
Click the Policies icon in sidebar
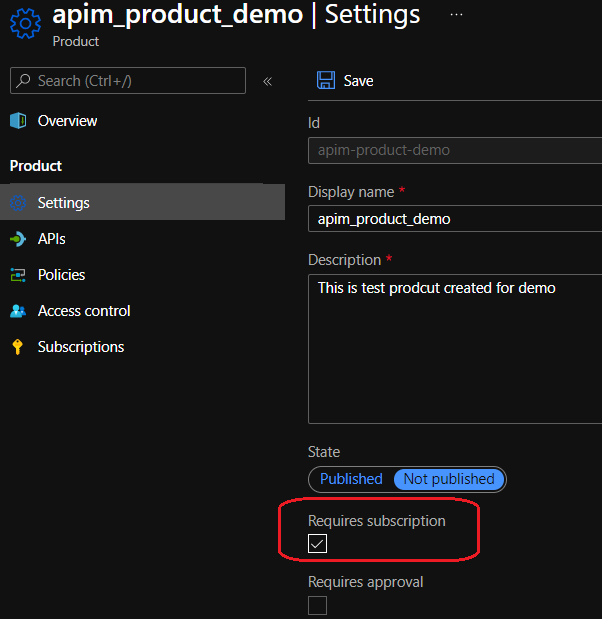coord(18,275)
